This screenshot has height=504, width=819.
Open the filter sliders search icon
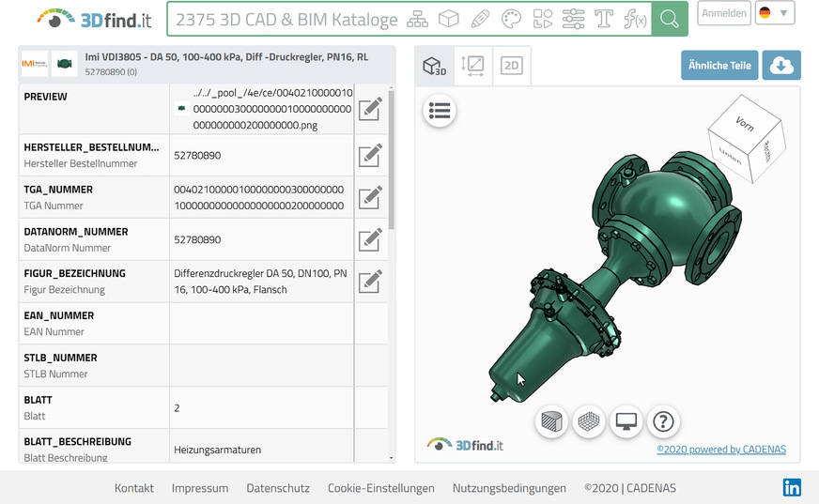coord(573,19)
